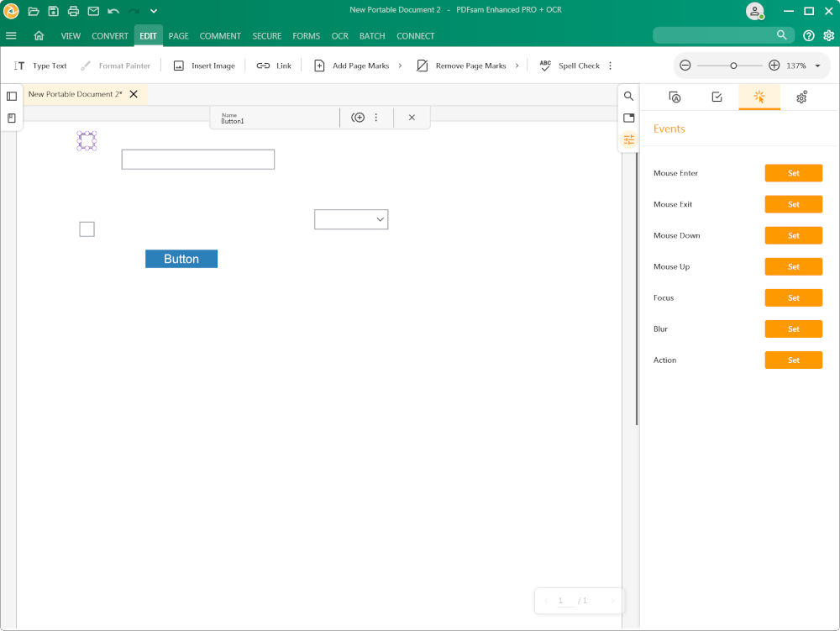Viewport: 840px width, 631px height.
Task: Zoom out with minus icon
Action: pos(685,66)
